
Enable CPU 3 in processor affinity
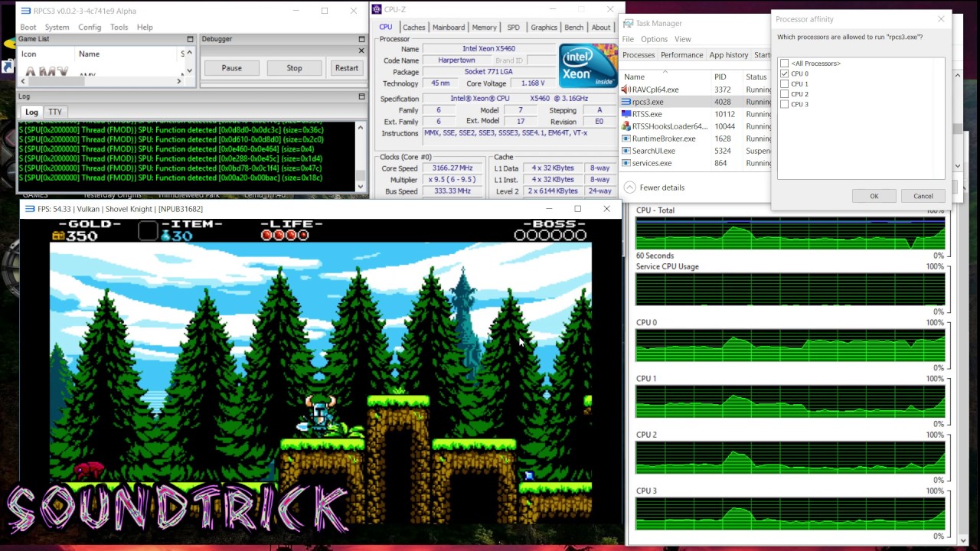point(784,104)
